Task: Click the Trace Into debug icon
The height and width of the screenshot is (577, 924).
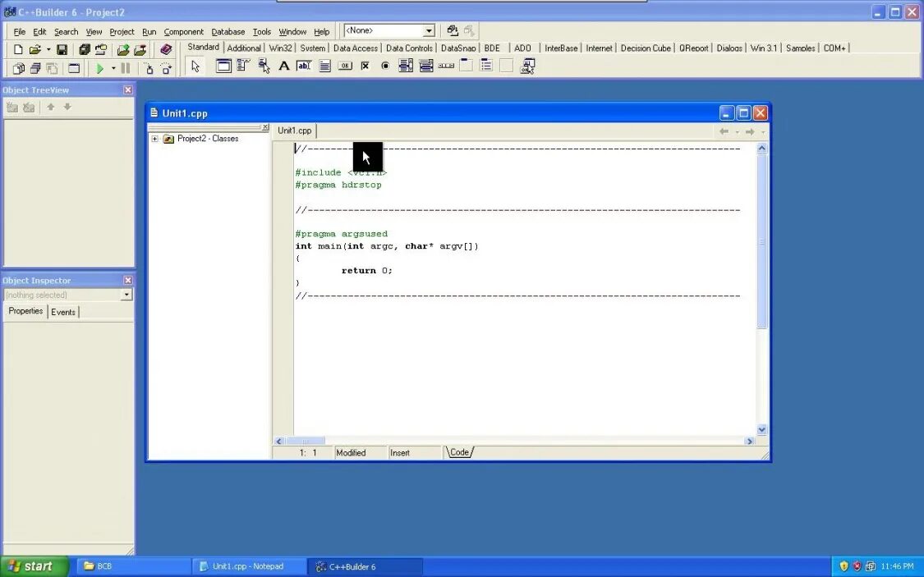Action: pos(149,68)
